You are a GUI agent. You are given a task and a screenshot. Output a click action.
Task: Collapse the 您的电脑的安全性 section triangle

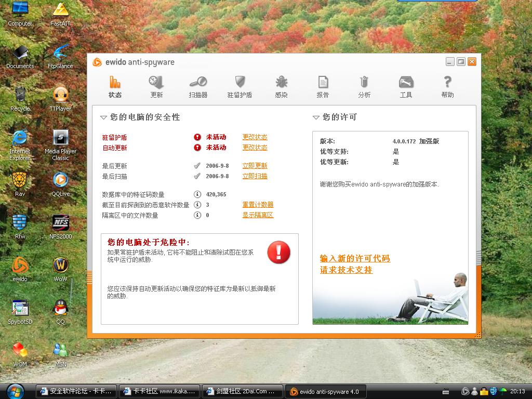[103, 118]
